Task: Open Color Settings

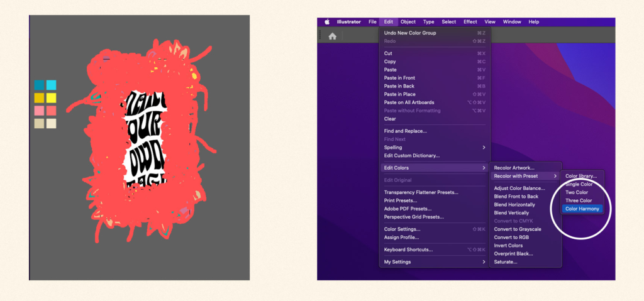Action: pos(435,229)
